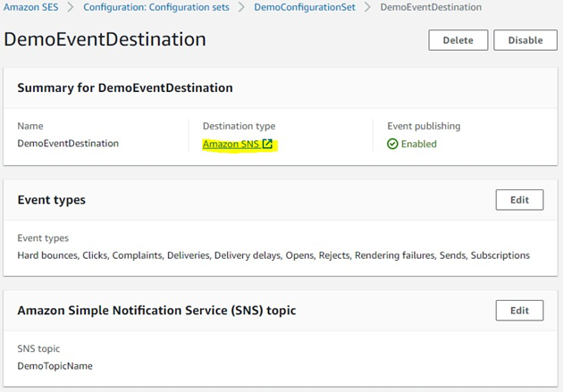
Task: Click the DemoEventDestination page title
Action: (x=105, y=40)
